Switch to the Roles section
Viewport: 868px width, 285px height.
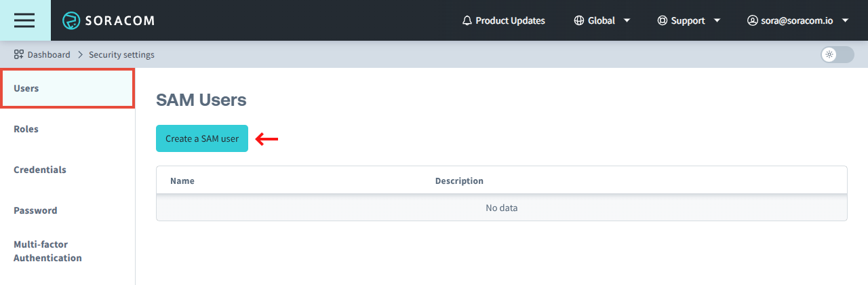pos(26,129)
